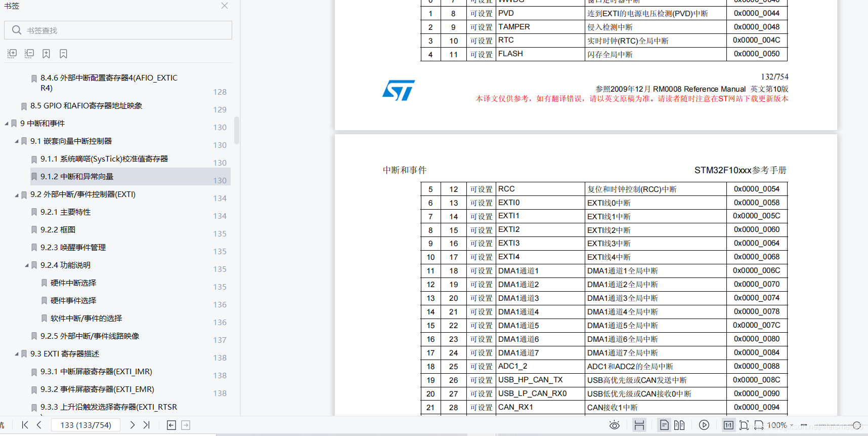
Task: Click the CAN_RX1 cell
Action: (540, 407)
